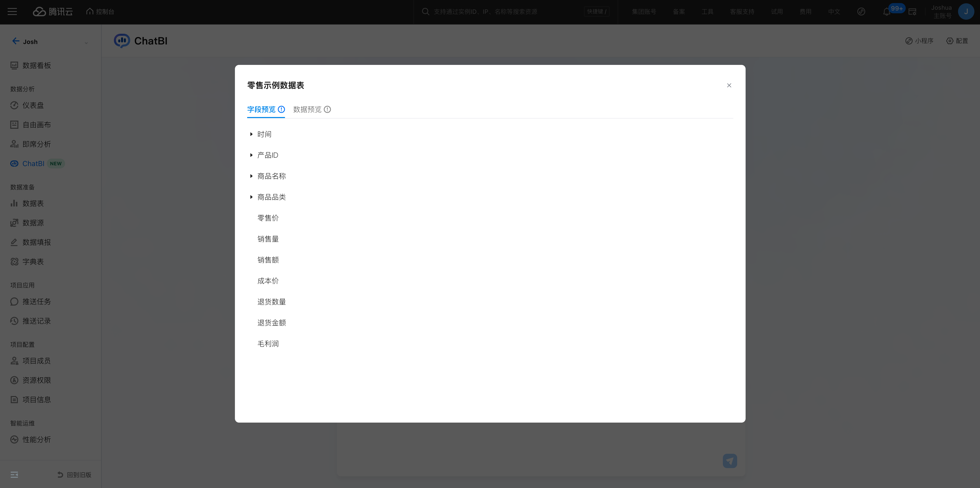Click the info icon beside 字段预览 tab
The height and width of the screenshot is (488, 980).
[281, 110]
